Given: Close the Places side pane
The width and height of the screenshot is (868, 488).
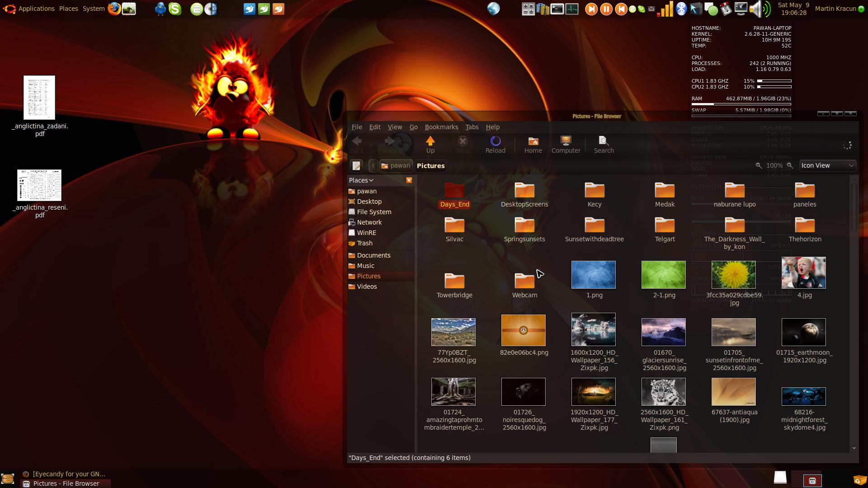Looking at the screenshot, I should pos(409,180).
